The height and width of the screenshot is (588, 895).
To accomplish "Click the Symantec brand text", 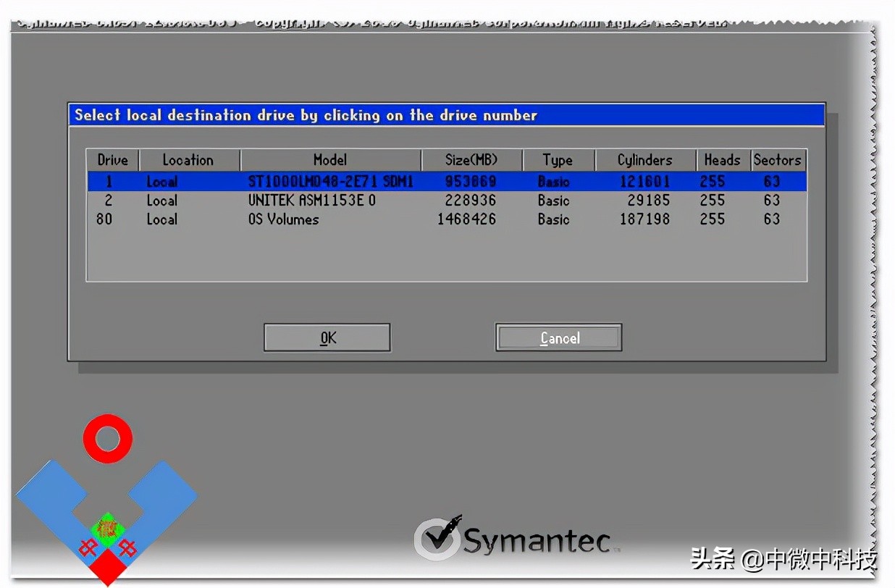I will (536, 540).
